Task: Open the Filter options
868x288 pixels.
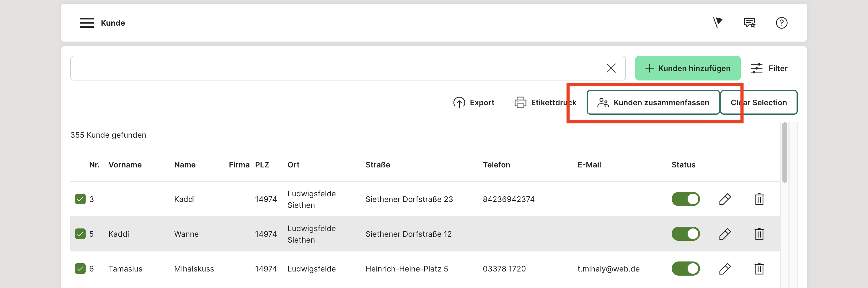Action: pyautogui.click(x=769, y=68)
